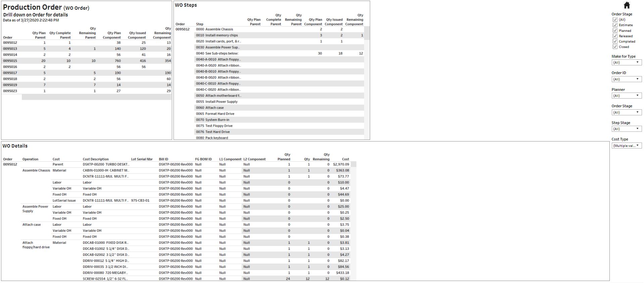644x283 pixels.
Task: Toggle the Released order stage checkbox
Action: pyautogui.click(x=615, y=36)
